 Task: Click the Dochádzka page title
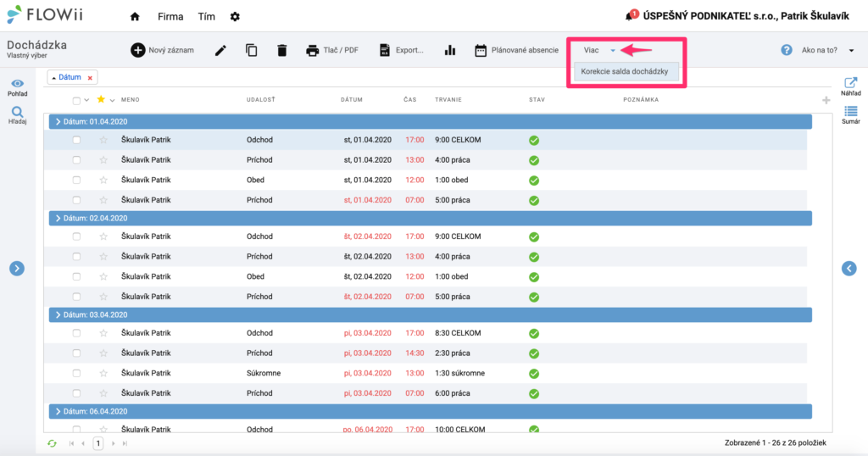36,46
